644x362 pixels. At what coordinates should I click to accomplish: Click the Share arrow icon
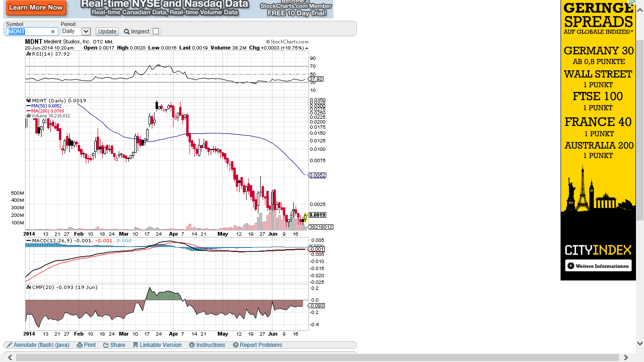[x=106, y=345]
